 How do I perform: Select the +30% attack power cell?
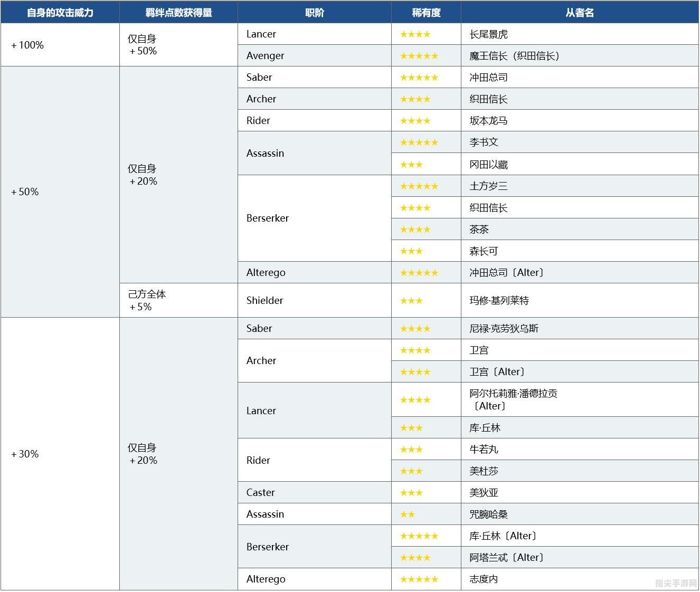tap(60, 454)
